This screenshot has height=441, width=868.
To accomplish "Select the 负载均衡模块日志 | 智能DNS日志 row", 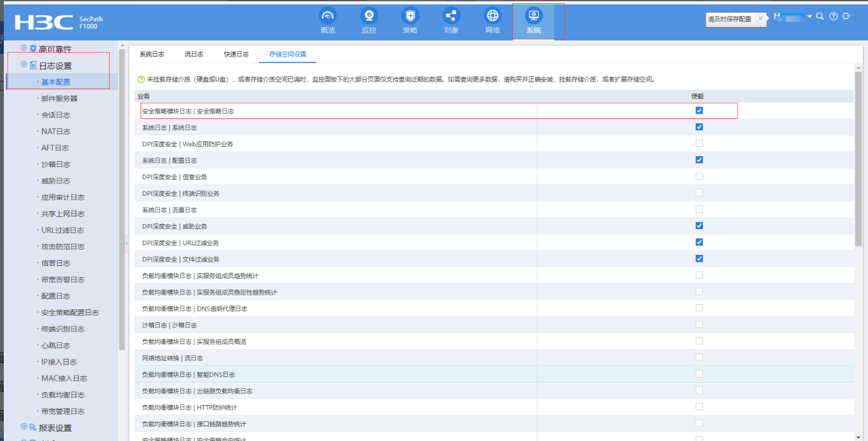I will (x=494, y=374).
